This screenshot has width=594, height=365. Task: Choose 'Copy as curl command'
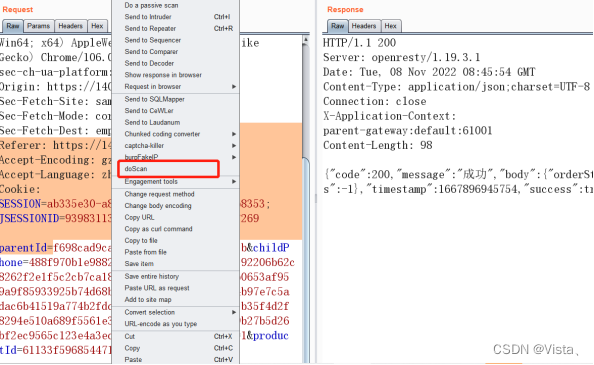[176, 229]
